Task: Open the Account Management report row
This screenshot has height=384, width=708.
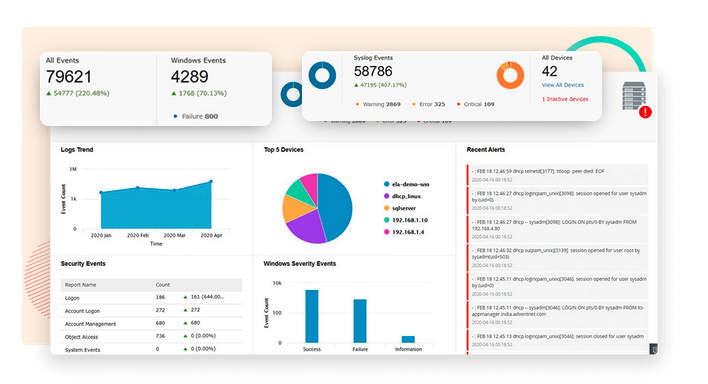Action: (x=151, y=323)
